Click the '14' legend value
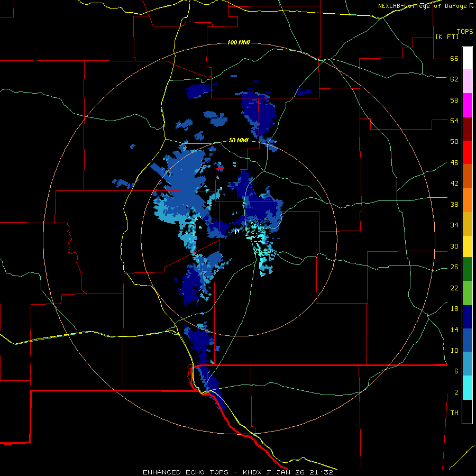 [x=454, y=329]
